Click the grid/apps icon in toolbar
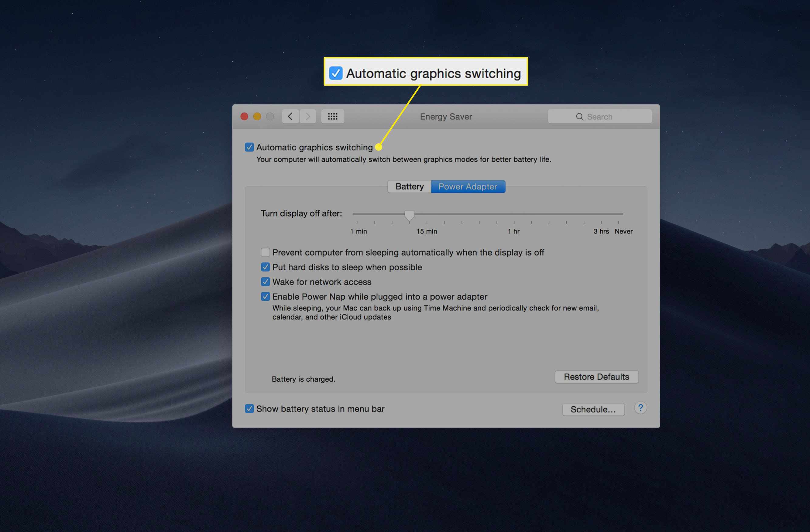 tap(333, 116)
